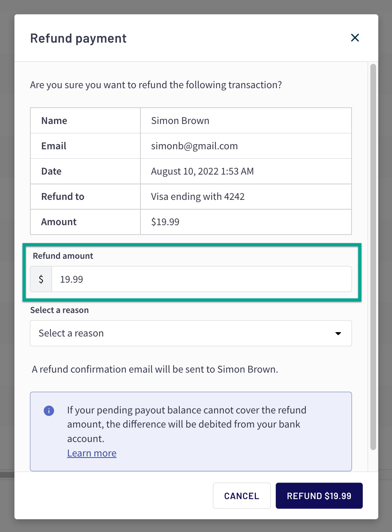The width and height of the screenshot is (392, 532).
Task: Click the Simon Brown name cell
Action: (x=246, y=121)
